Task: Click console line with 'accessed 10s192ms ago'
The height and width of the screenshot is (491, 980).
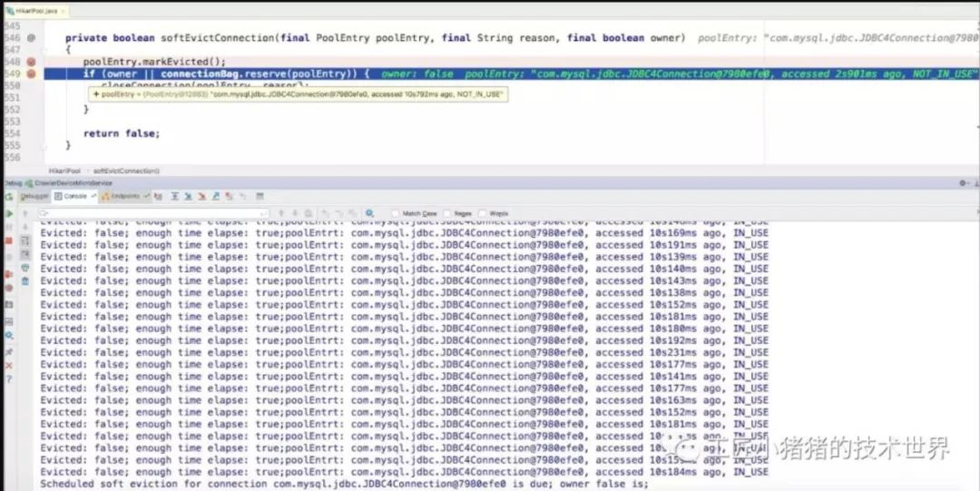Action: [405, 341]
